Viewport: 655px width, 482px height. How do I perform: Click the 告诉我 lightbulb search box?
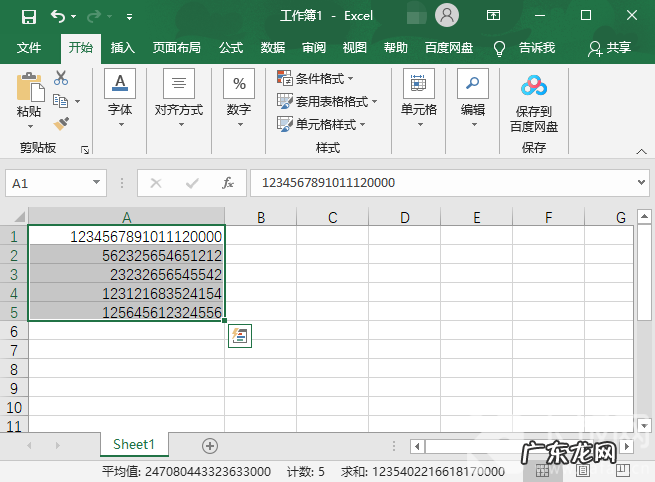(524, 48)
